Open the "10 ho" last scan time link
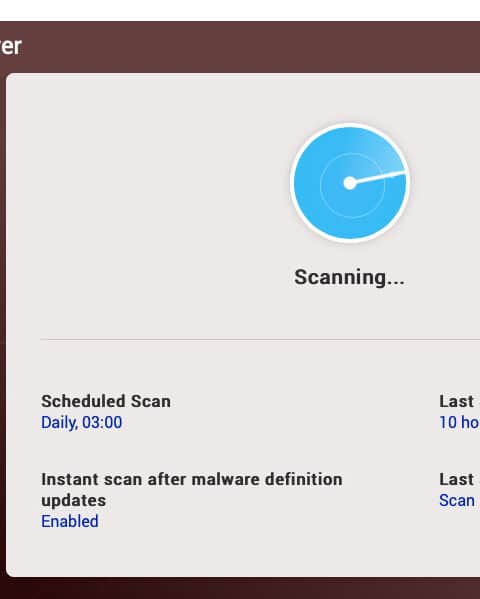Image resolution: width=480 pixels, height=599 pixels. (x=459, y=422)
